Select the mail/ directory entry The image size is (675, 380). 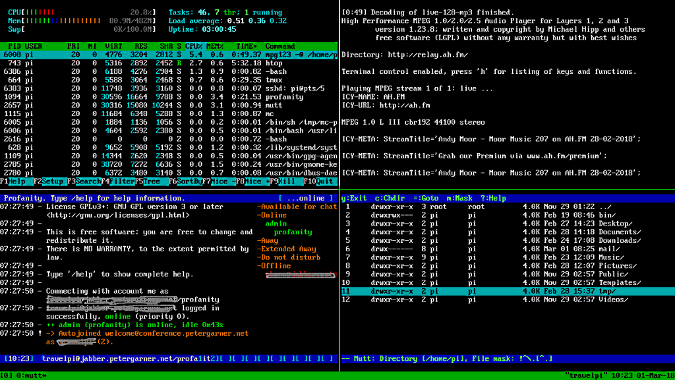click(x=508, y=249)
